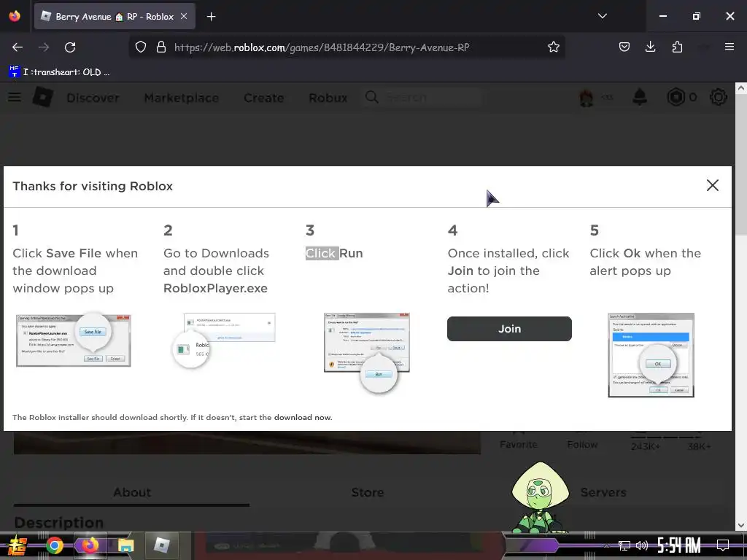Reload the Roblox page
This screenshot has height=560, width=747.
point(70,47)
